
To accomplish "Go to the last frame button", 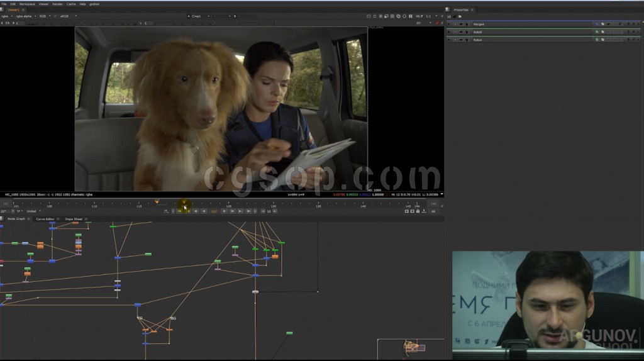I will tap(248, 211).
